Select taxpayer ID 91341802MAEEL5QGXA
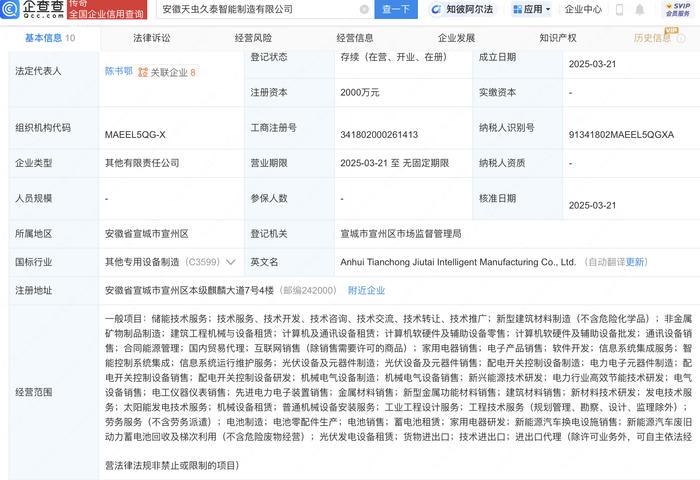The image size is (700, 480). [x=621, y=134]
